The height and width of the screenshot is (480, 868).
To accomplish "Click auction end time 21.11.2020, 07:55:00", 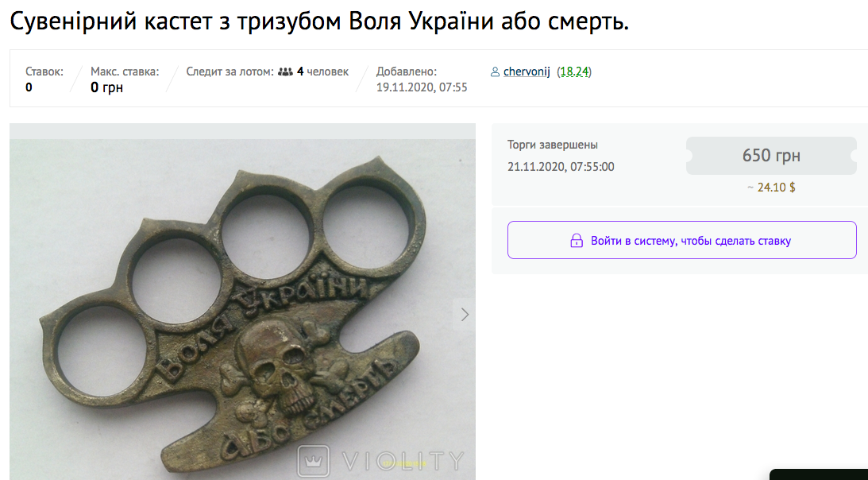I will click(x=561, y=167).
